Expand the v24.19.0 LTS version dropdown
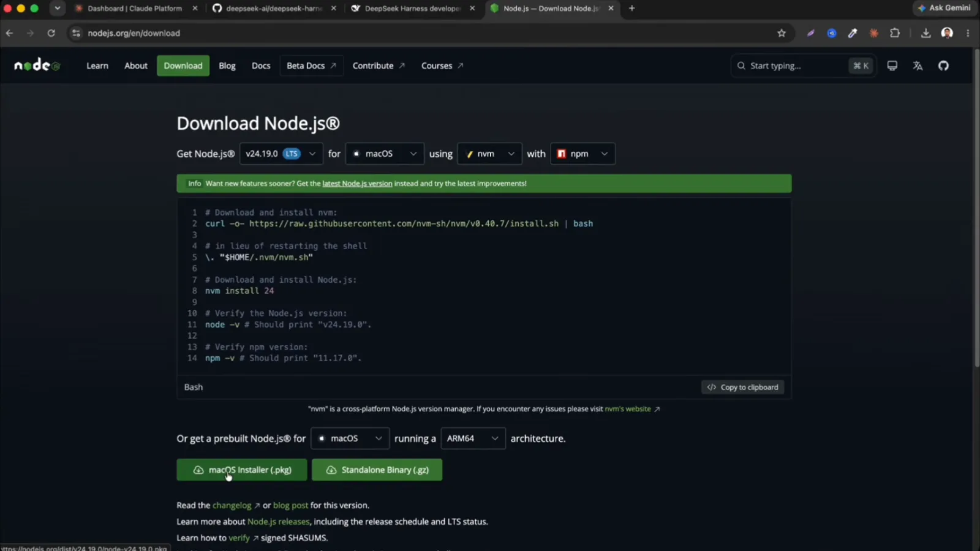Screen dimensions: 980x551 281,154
